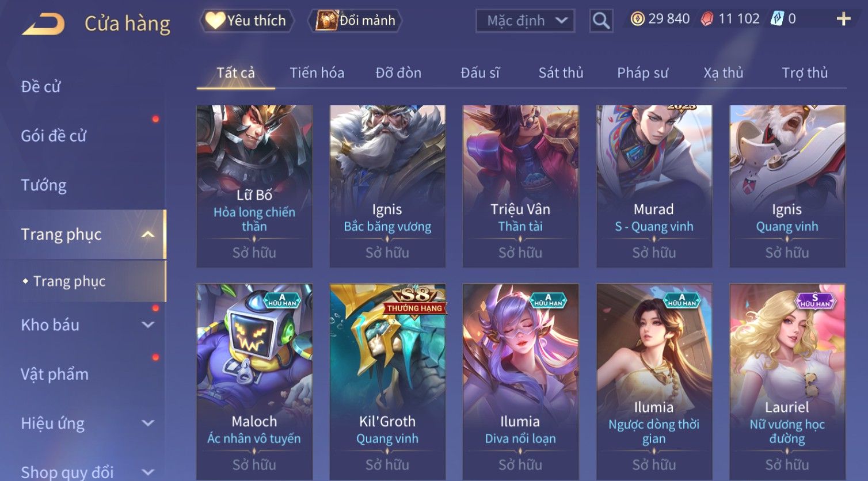The height and width of the screenshot is (481, 868).
Task: Tap the red ruby currency icon
Action: click(x=707, y=19)
